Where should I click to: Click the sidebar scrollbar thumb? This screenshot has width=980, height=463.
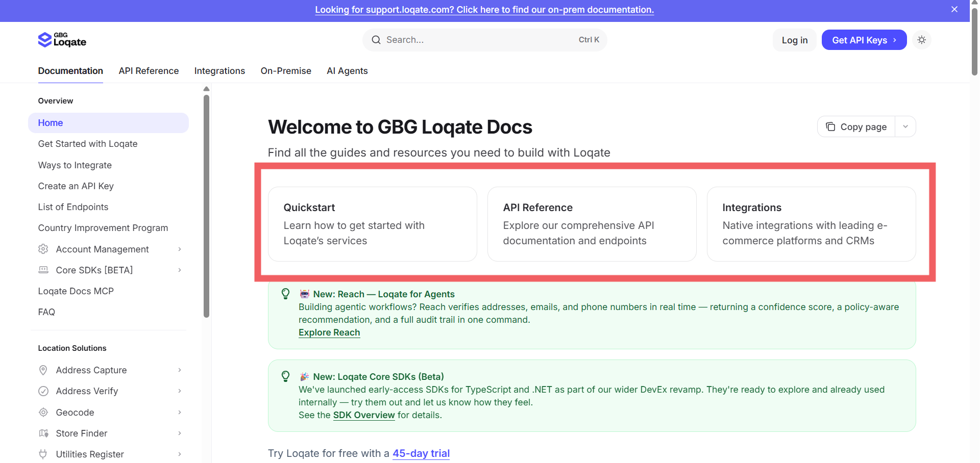pyautogui.click(x=206, y=207)
